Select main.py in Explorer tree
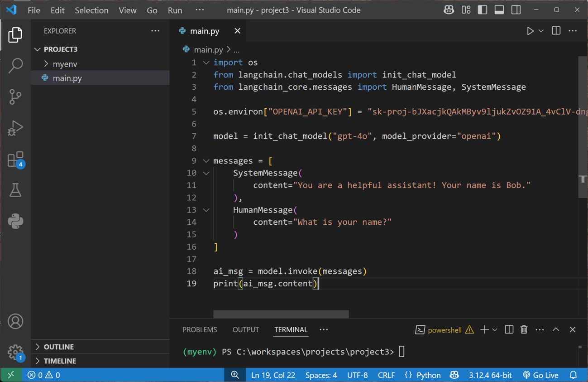The image size is (588, 382). point(100,78)
